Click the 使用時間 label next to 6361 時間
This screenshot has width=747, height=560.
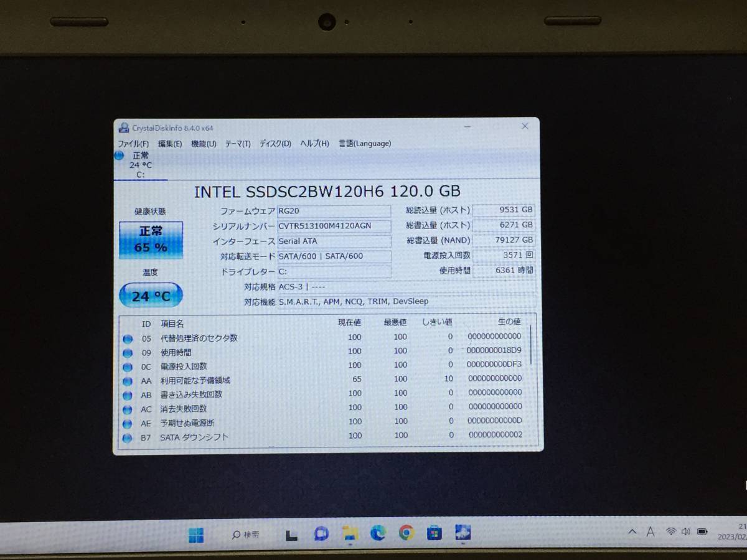(x=455, y=271)
